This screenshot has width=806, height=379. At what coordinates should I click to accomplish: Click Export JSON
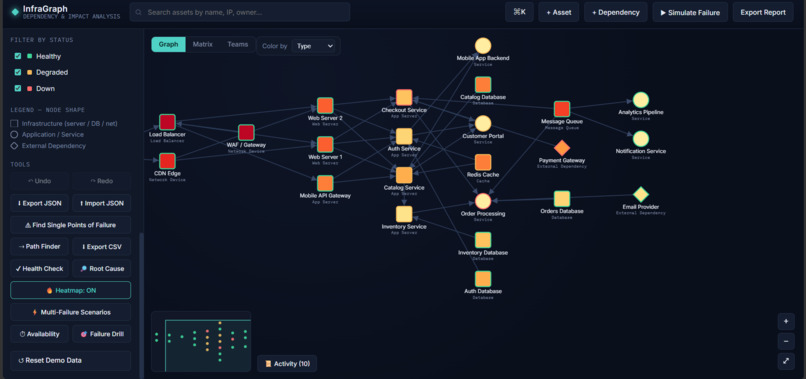[x=39, y=203]
